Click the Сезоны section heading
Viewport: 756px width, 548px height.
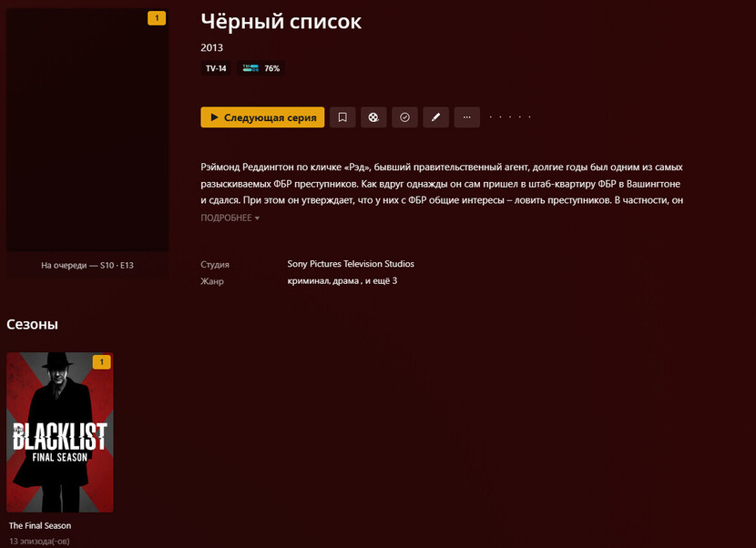pos(32,324)
